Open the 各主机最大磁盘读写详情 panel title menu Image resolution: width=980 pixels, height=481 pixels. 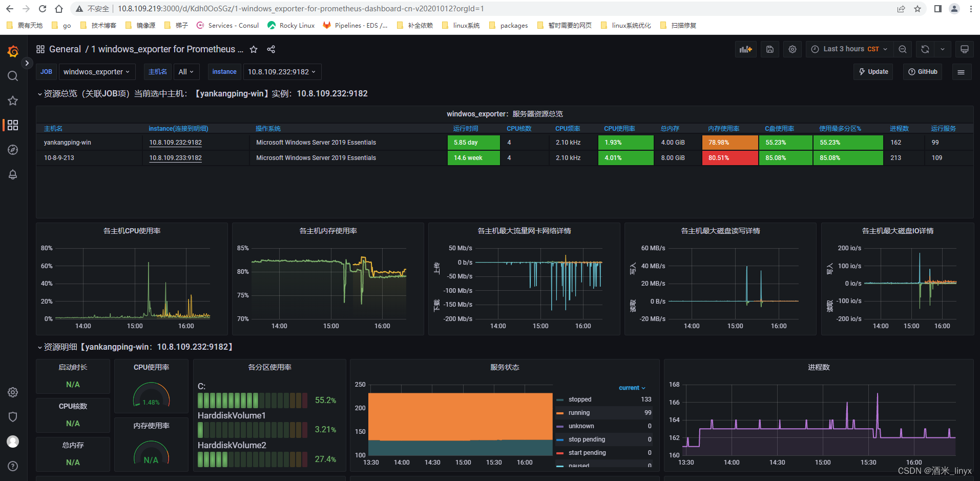pos(720,231)
